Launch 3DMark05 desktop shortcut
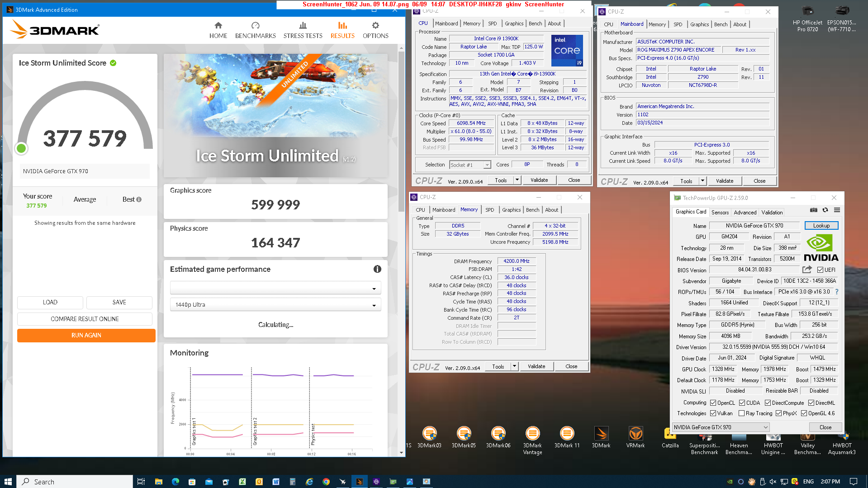Screen dimensions: 868x488 [464, 437]
